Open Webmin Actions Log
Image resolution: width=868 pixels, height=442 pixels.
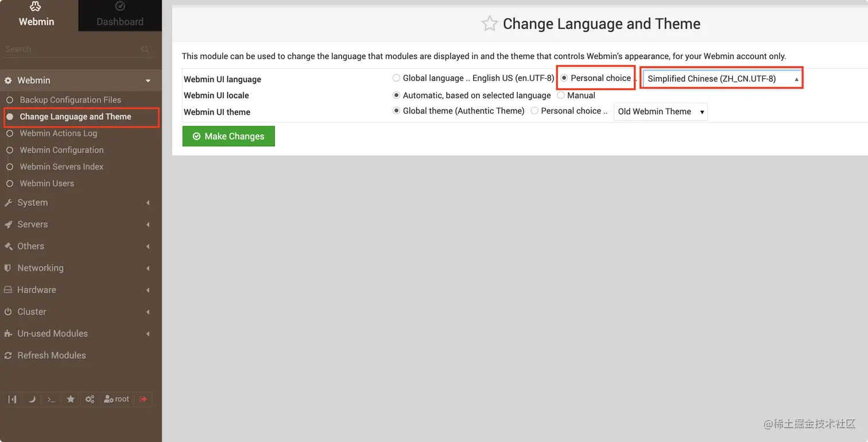(58, 133)
